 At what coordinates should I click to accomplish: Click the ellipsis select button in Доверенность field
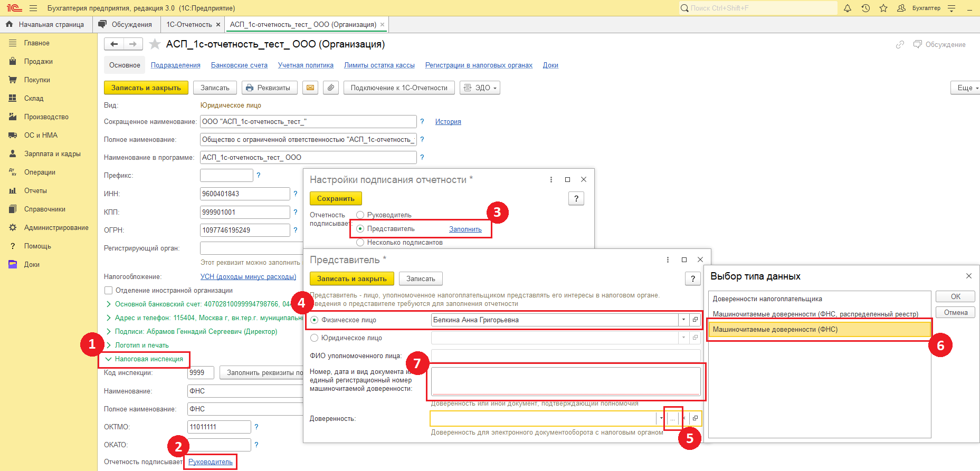(672, 418)
